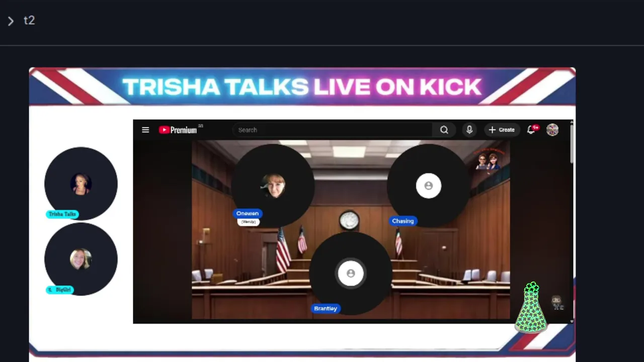Open the YouTube account avatar

pos(552,130)
